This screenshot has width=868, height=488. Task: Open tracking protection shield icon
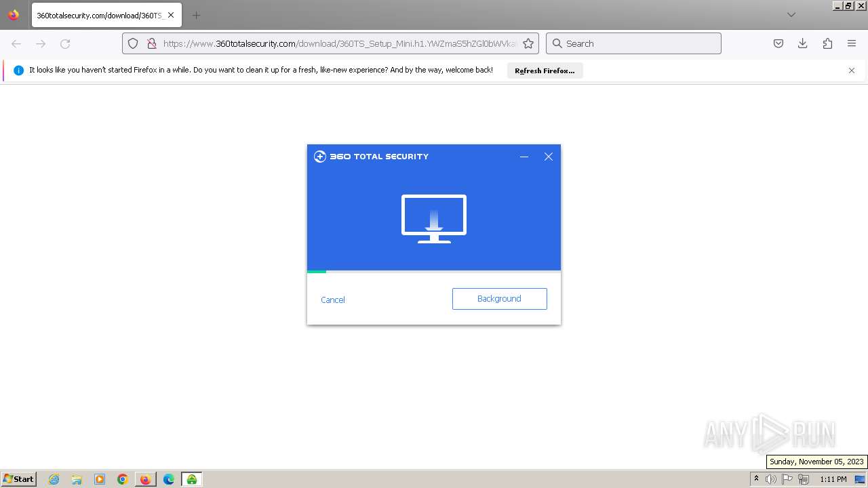coord(133,43)
